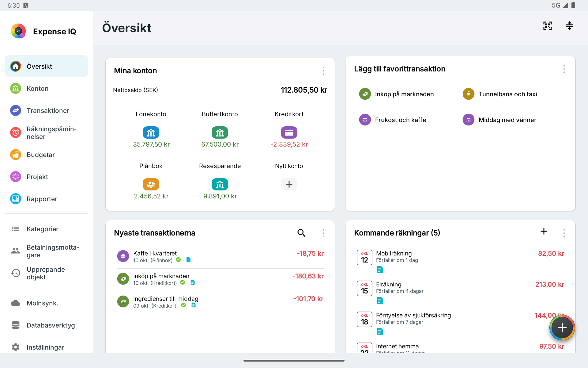588x368 pixels.
Task: Open Förnyelse av sjukförsäkring bill
Action: point(460,323)
